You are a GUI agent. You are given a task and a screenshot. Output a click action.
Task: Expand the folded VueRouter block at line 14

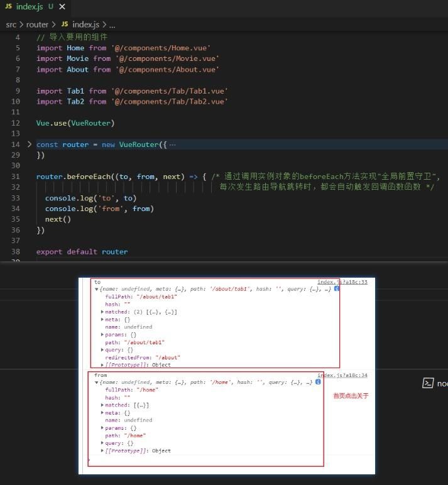tap(29, 144)
